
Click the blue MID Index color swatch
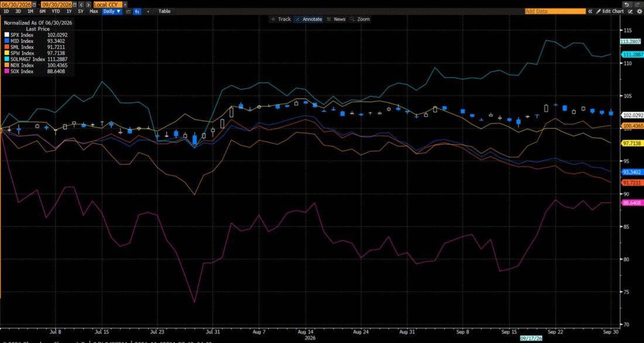coord(6,41)
